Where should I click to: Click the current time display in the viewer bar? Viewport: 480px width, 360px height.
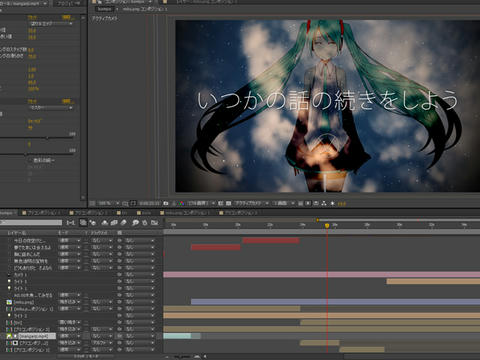(x=149, y=203)
